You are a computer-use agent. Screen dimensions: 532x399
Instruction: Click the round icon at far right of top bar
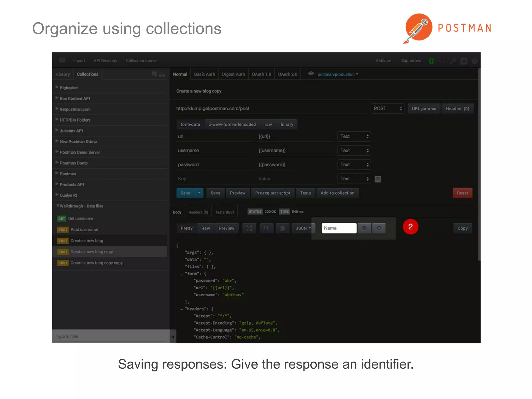474,61
